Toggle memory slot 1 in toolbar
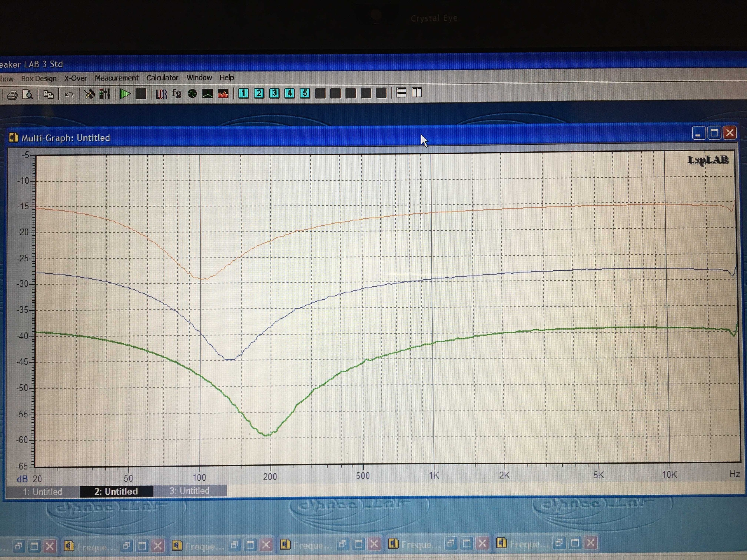Viewport: 747px width, 560px height. [x=243, y=93]
